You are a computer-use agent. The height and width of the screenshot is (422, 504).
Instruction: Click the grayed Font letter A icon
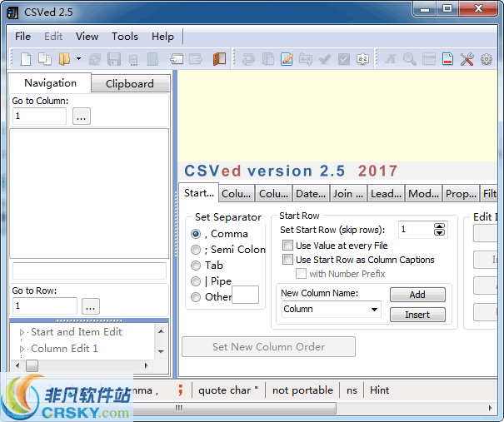coord(391,59)
